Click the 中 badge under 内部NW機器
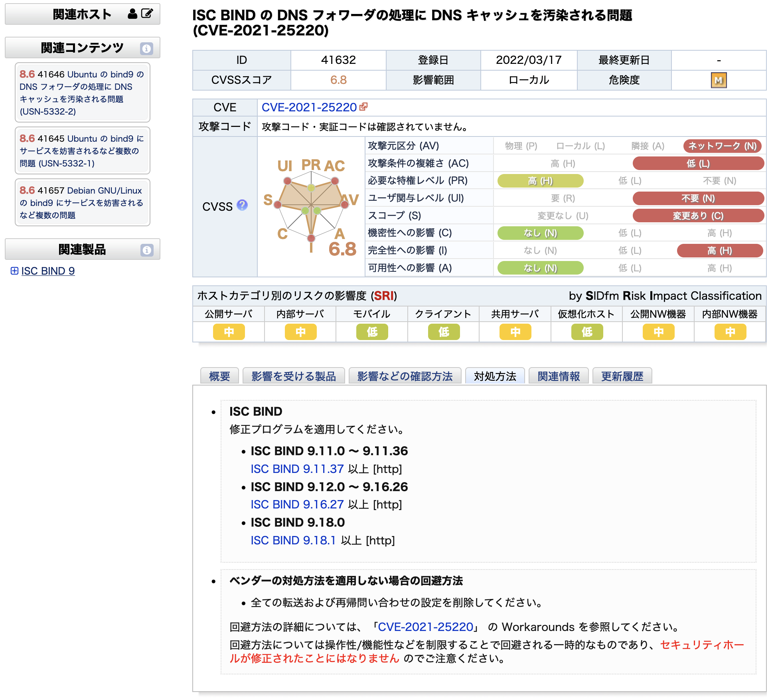Image resolution: width=774 pixels, height=700 pixels. click(730, 332)
